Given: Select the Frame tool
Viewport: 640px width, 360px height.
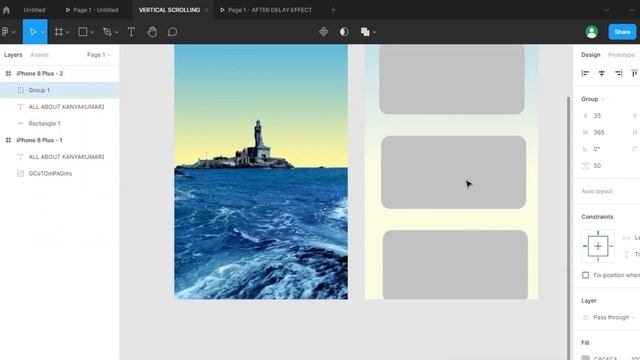Looking at the screenshot, I should [59, 32].
